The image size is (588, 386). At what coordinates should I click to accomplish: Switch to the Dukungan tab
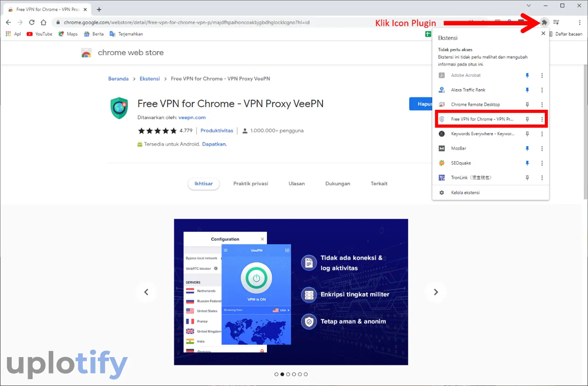coord(338,184)
